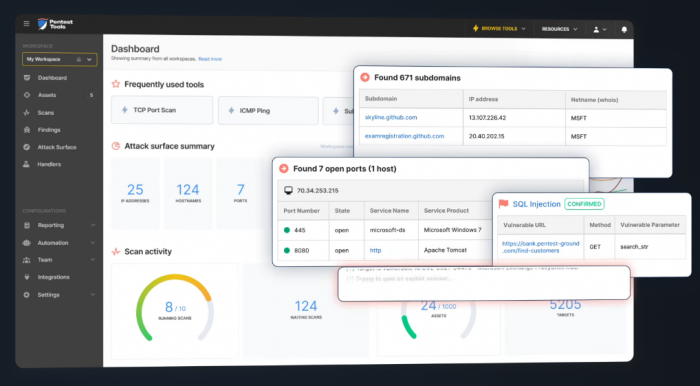
Task: Click the running scans gauge
Action: tap(175, 307)
